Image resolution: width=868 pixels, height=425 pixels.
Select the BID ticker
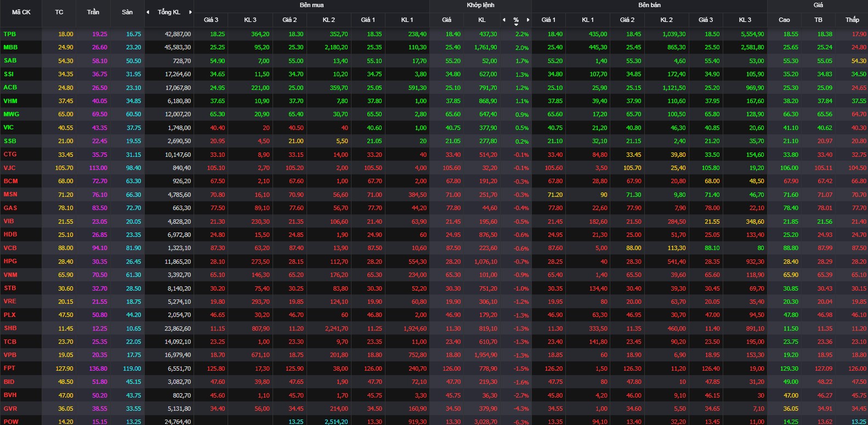pos(9,382)
